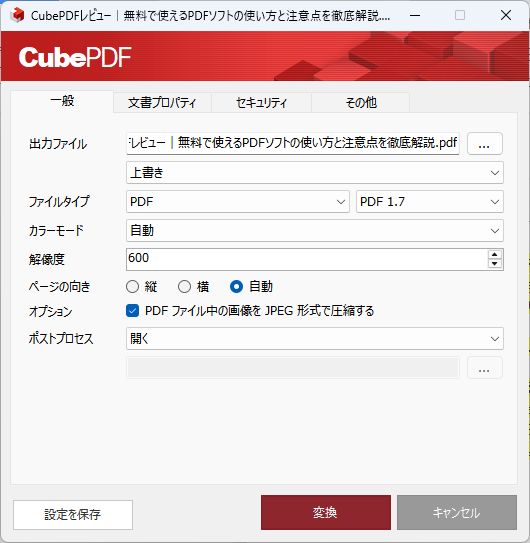Viewport: 530px width, 543px height.
Task: Open the ファイルタイプ PDF dropdown
Action: point(238,202)
